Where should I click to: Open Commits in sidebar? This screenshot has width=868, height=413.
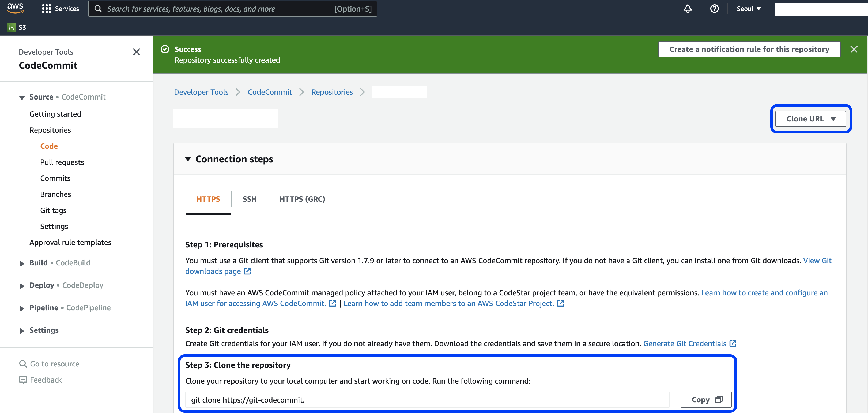[x=55, y=178]
